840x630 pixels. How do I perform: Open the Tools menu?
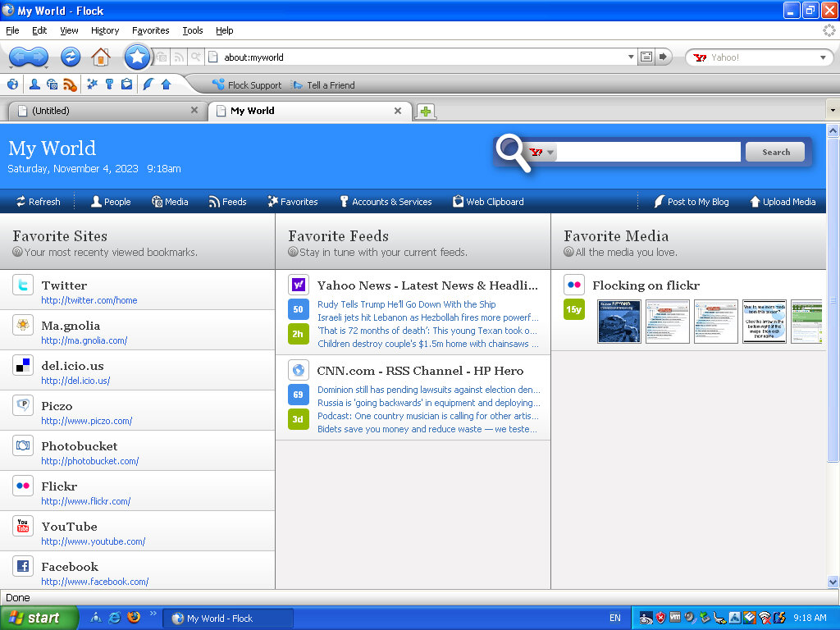pos(192,30)
